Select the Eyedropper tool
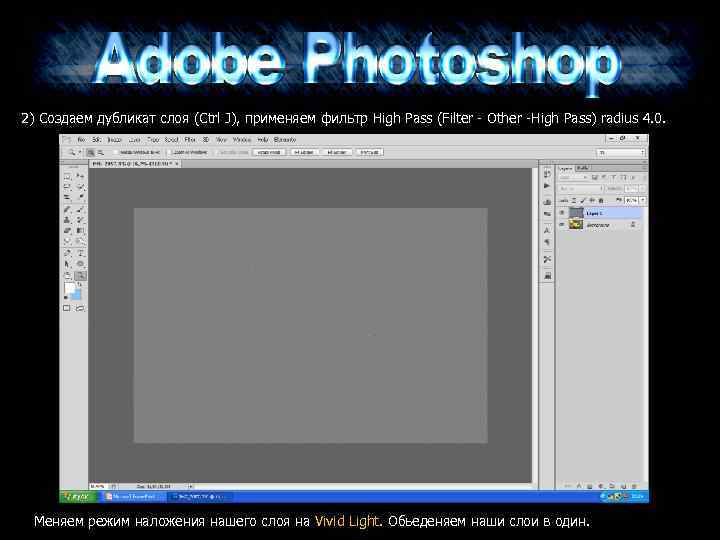The image size is (720, 540). 80,197
